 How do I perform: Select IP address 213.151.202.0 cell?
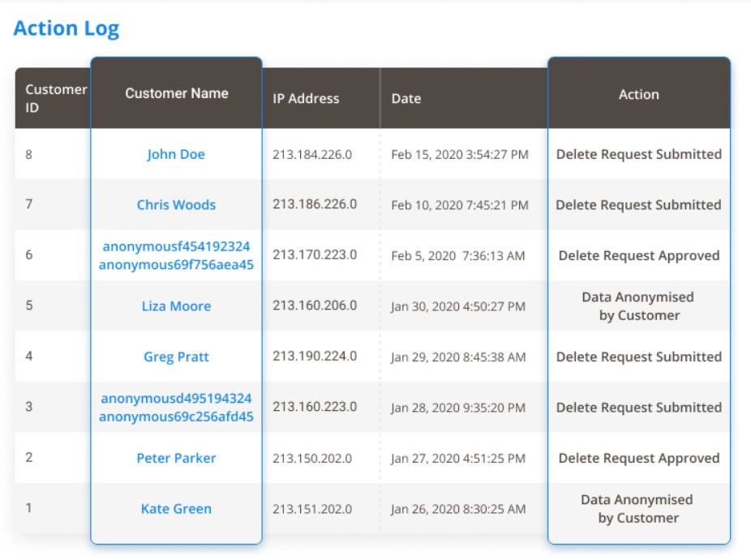[x=312, y=509]
